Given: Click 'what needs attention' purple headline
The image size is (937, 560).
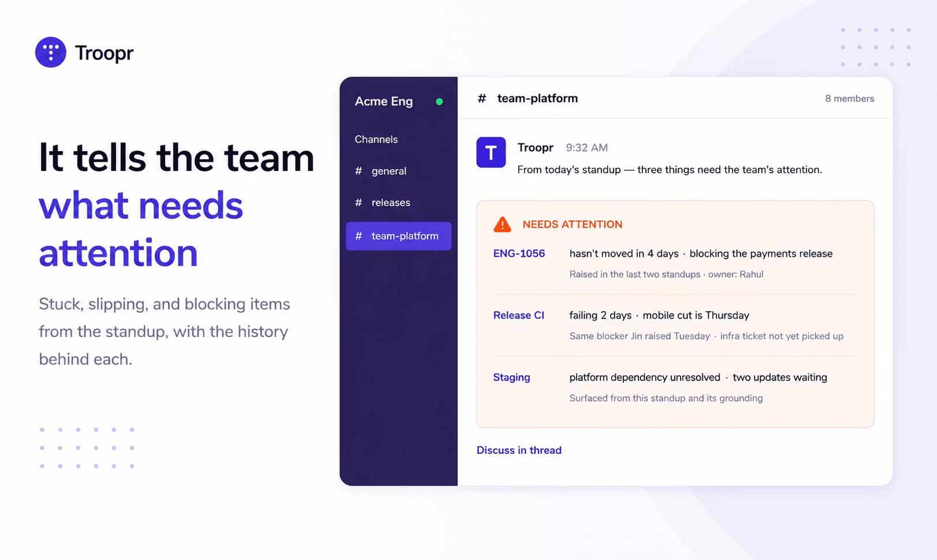Looking at the screenshot, I should point(141,229).
